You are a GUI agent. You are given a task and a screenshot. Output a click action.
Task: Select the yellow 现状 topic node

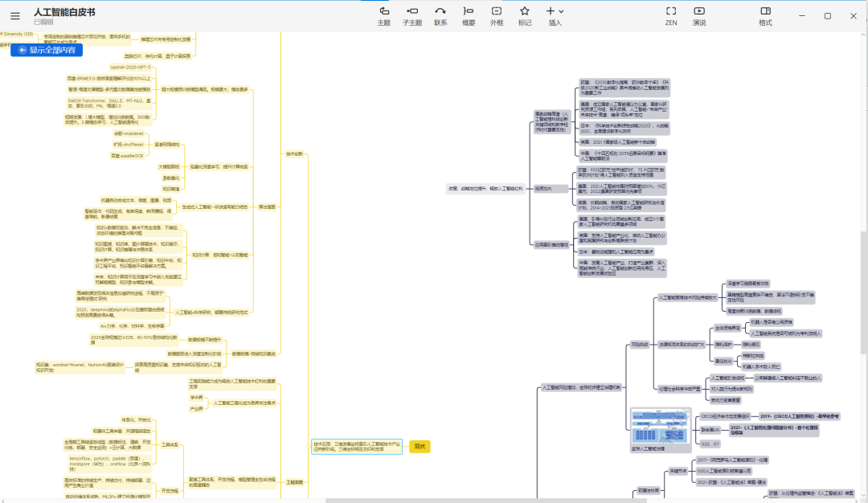pyautogui.click(x=420, y=447)
